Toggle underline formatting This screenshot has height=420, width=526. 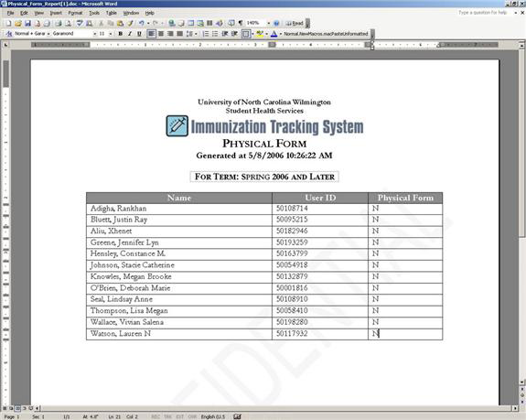[x=139, y=34]
